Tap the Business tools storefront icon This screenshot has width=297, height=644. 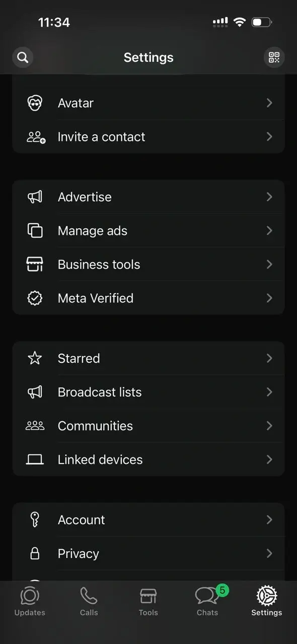pyautogui.click(x=35, y=264)
